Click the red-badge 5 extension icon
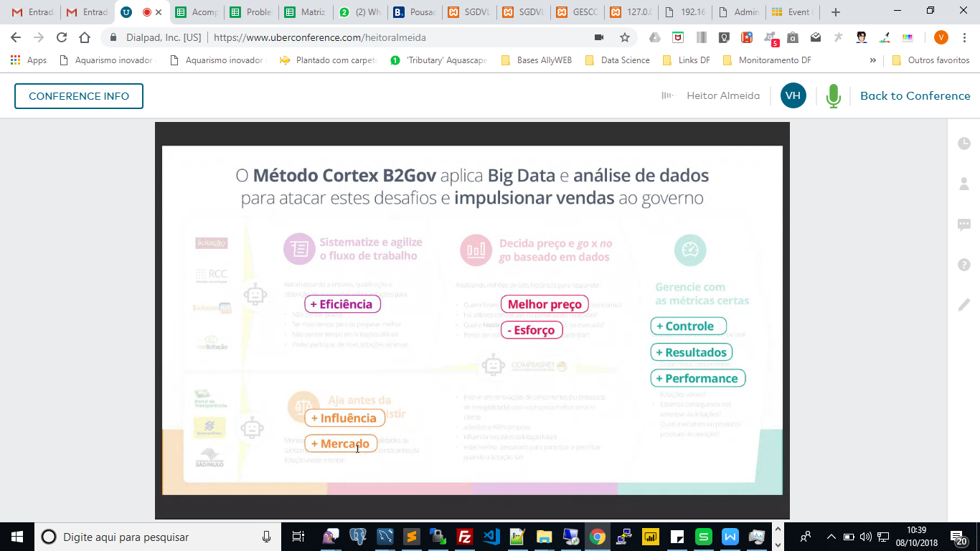 771,38
